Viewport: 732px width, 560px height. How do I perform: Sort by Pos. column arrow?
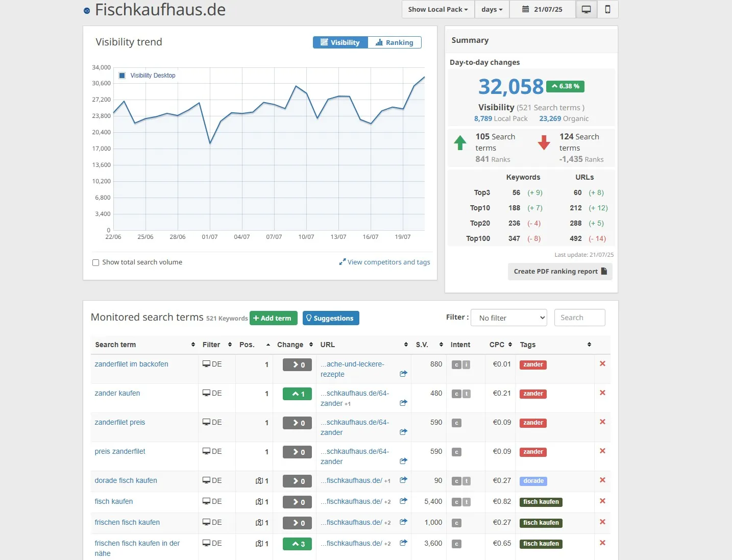[x=268, y=345]
